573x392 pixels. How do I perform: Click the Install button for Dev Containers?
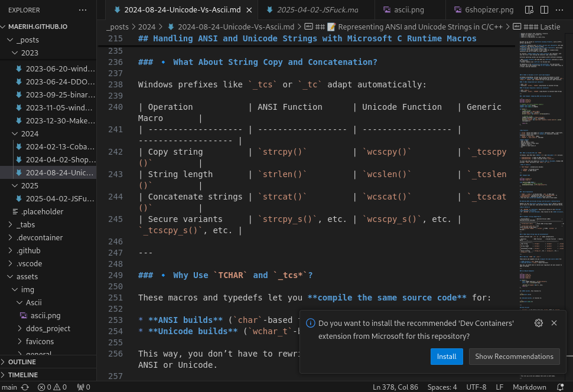446,357
